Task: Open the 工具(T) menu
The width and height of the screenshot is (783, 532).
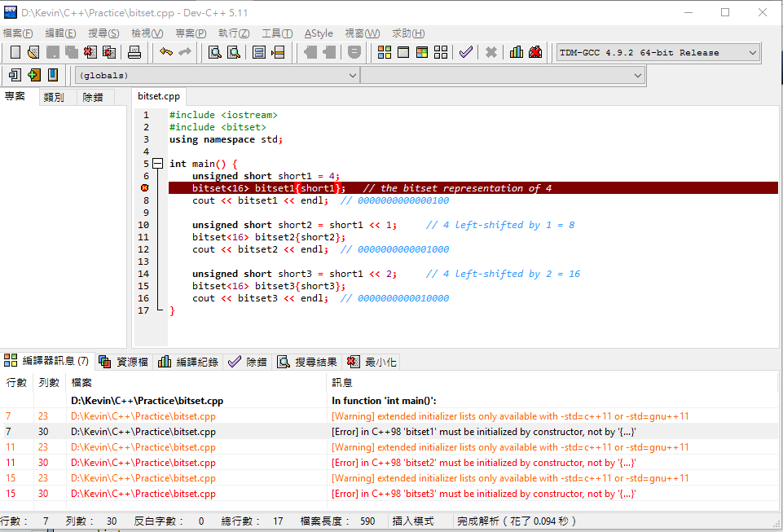Action: coord(277,33)
